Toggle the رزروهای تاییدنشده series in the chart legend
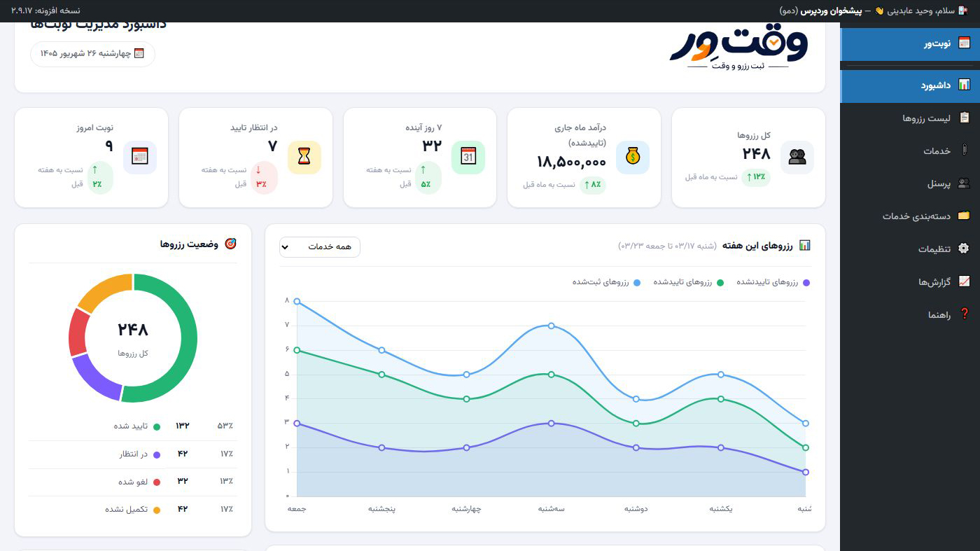 coord(773,282)
